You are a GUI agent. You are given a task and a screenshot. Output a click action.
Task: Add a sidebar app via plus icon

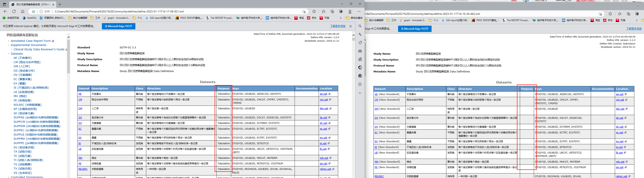[x=360, y=93]
